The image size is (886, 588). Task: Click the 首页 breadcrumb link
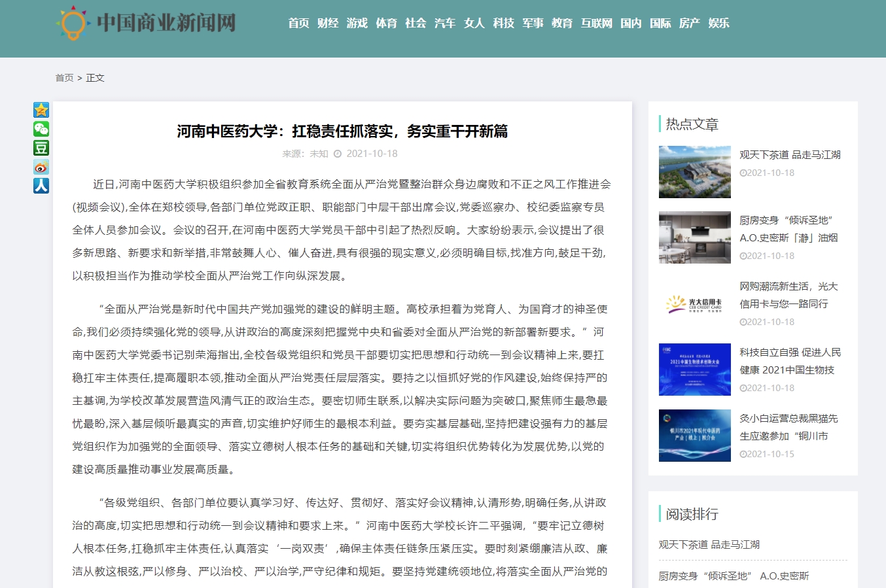click(x=64, y=78)
